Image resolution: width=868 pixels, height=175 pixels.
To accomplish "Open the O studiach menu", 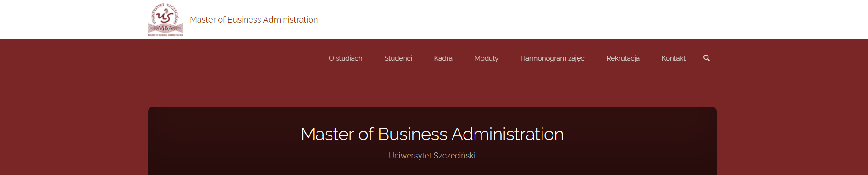I will tap(345, 58).
